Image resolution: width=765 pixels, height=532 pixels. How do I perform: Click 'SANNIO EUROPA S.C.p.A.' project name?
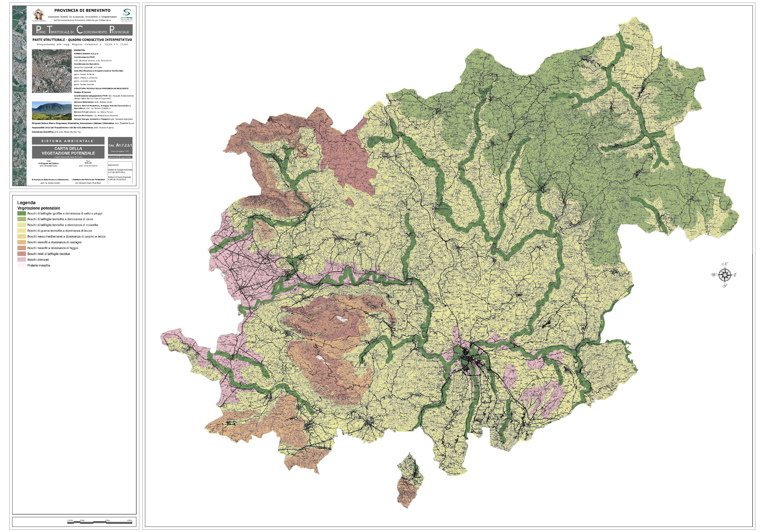click(86, 54)
